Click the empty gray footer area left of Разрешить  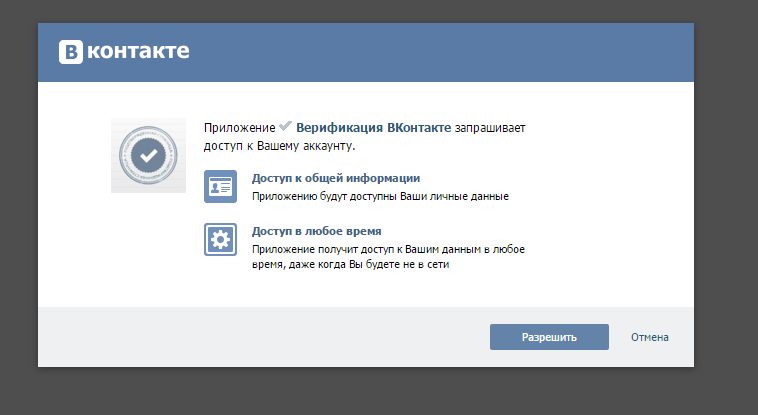[x=250, y=337]
